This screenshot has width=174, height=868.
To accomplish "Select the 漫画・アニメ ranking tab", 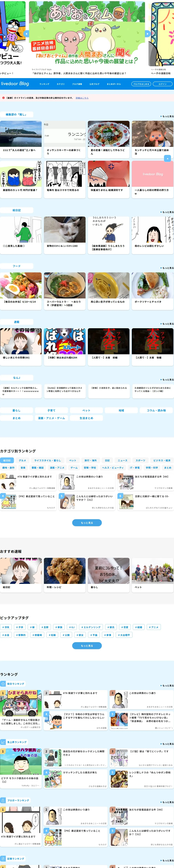I will 57,468.
